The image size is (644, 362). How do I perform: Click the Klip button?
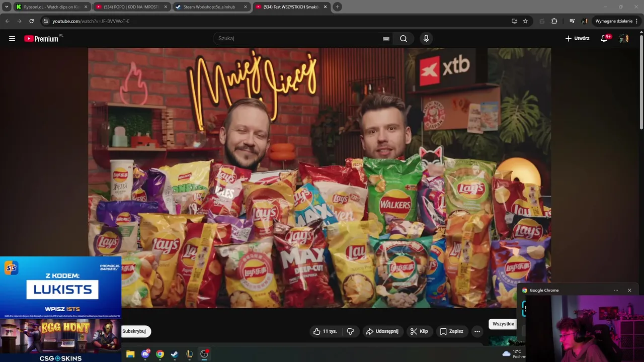coord(419,331)
